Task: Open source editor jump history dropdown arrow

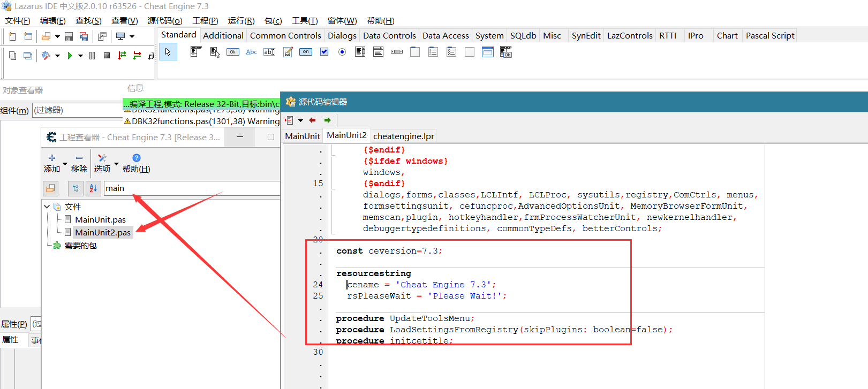Action: (x=300, y=120)
